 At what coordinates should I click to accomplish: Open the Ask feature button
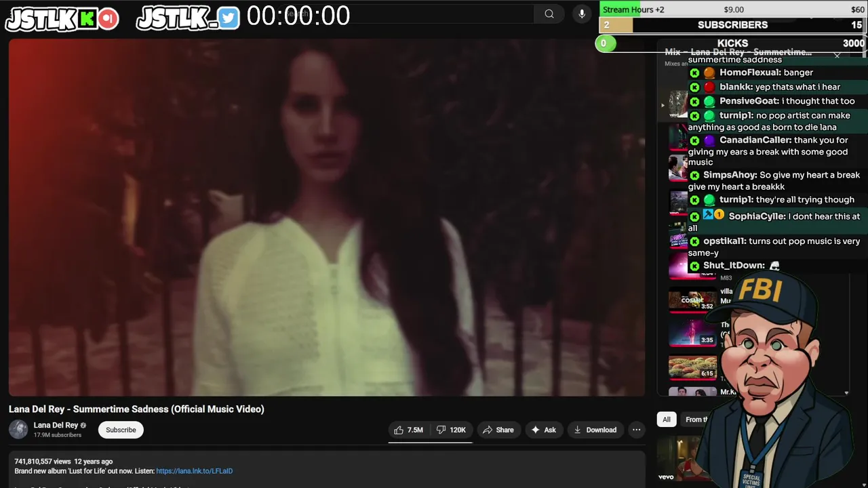544,430
